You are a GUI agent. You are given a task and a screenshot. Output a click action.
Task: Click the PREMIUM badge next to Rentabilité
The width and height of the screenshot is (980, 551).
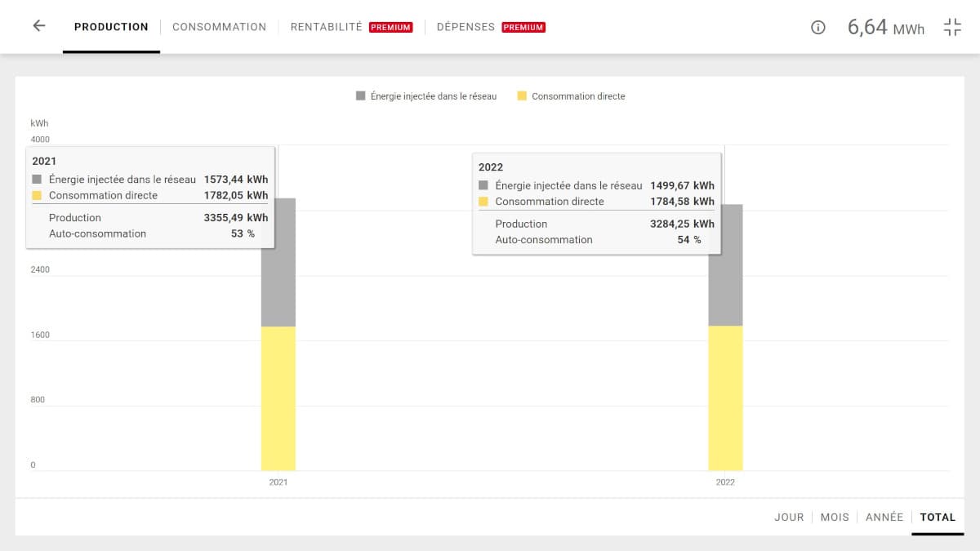[390, 27]
